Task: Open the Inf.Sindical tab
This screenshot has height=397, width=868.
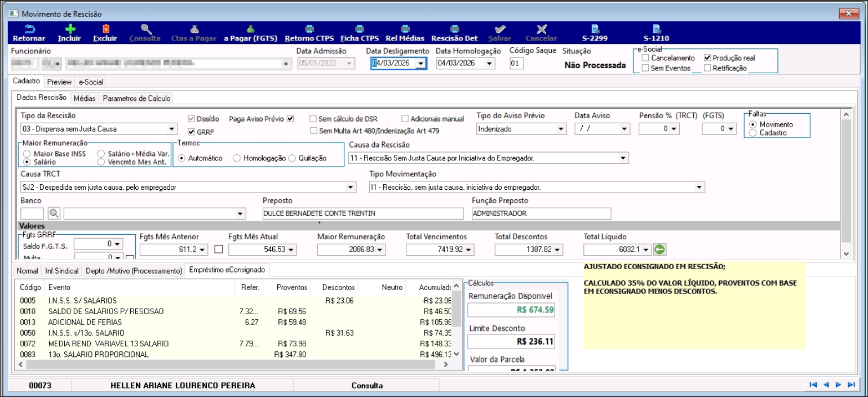Action: coord(61,271)
